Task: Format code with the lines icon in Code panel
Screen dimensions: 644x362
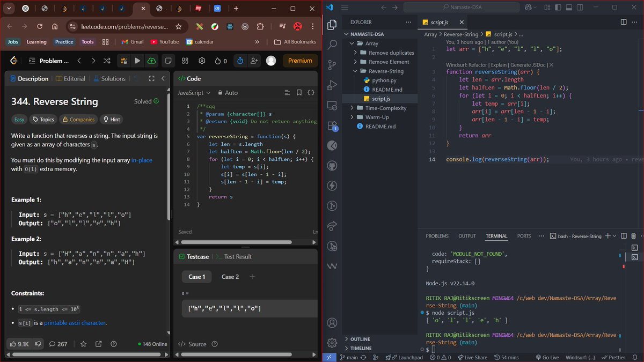Action: [287, 93]
